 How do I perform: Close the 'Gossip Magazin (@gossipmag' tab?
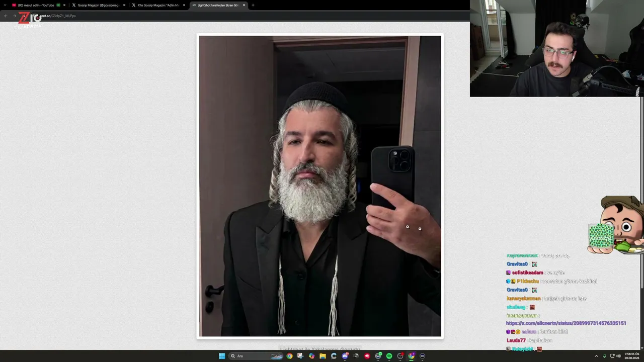click(124, 5)
